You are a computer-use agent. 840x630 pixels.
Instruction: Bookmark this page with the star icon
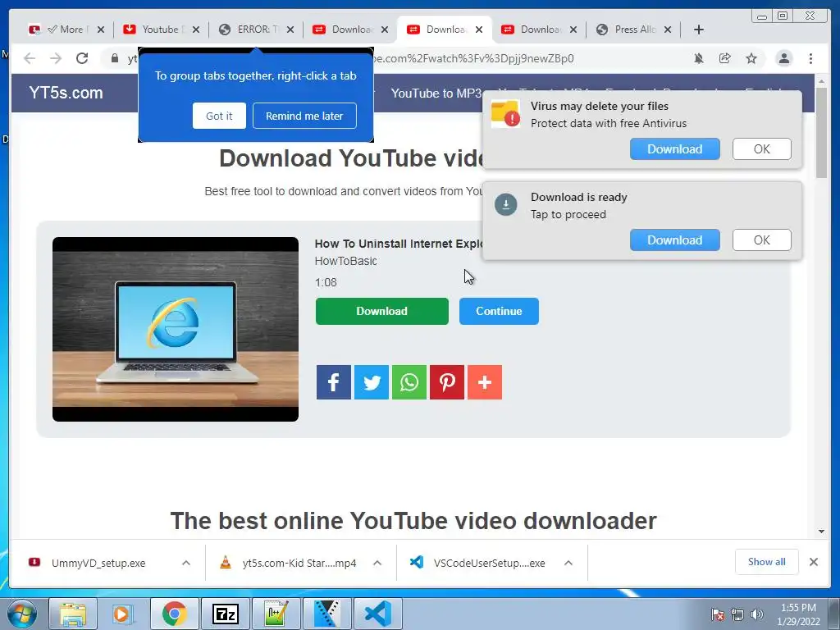tap(751, 58)
